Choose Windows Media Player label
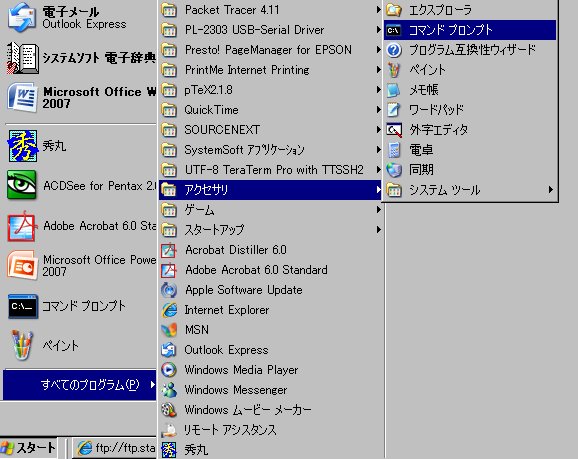 tap(241, 370)
